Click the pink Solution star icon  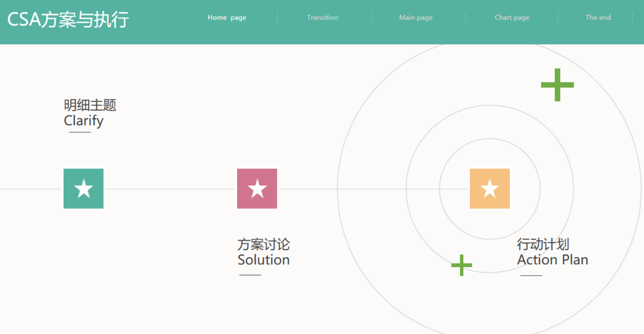[x=257, y=189]
